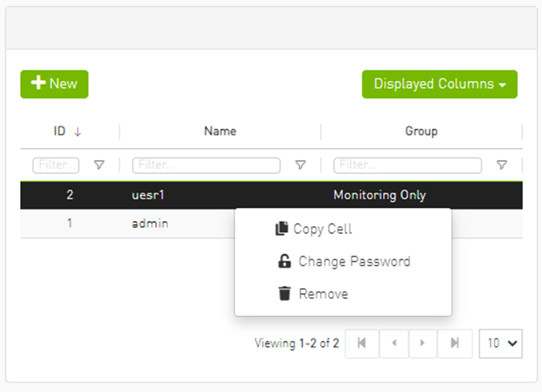Open the Displayed Columns dropdown
542x392 pixels.
pos(439,85)
